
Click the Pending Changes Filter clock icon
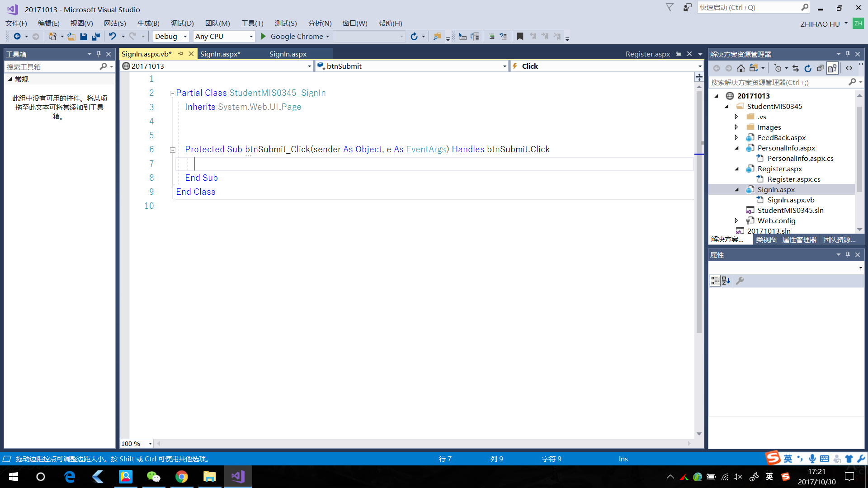tap(778, 68)
